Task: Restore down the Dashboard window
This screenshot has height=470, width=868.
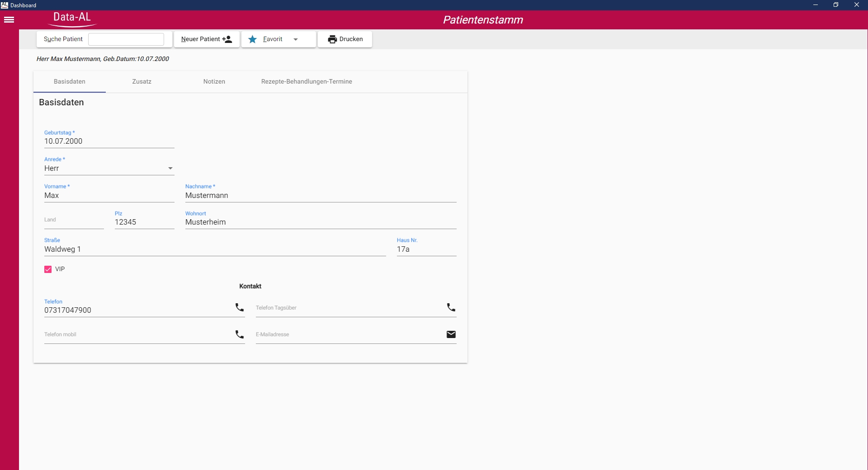Action: 836,5
